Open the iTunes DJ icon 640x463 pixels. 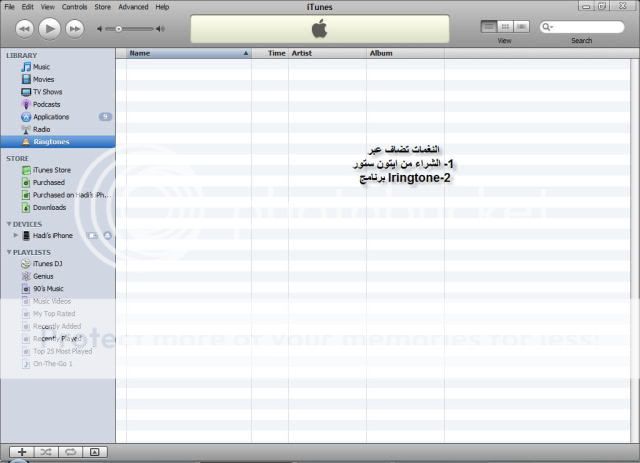coord(26,264)
